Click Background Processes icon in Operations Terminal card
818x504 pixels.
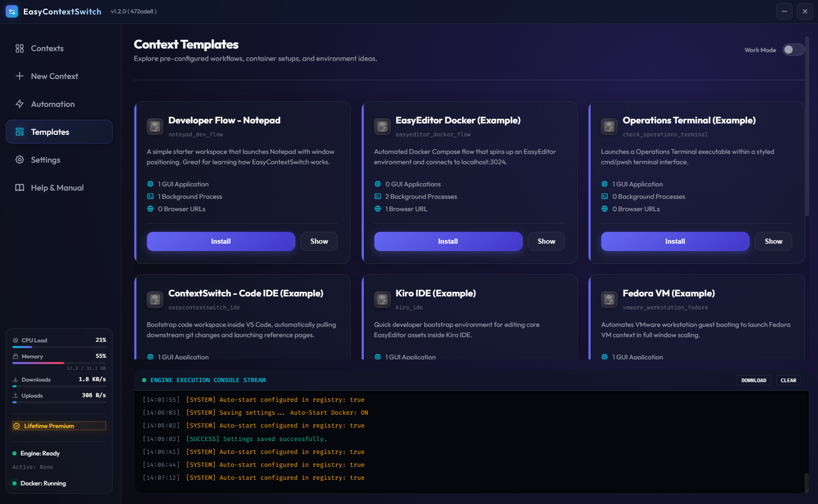click(605, 197)
